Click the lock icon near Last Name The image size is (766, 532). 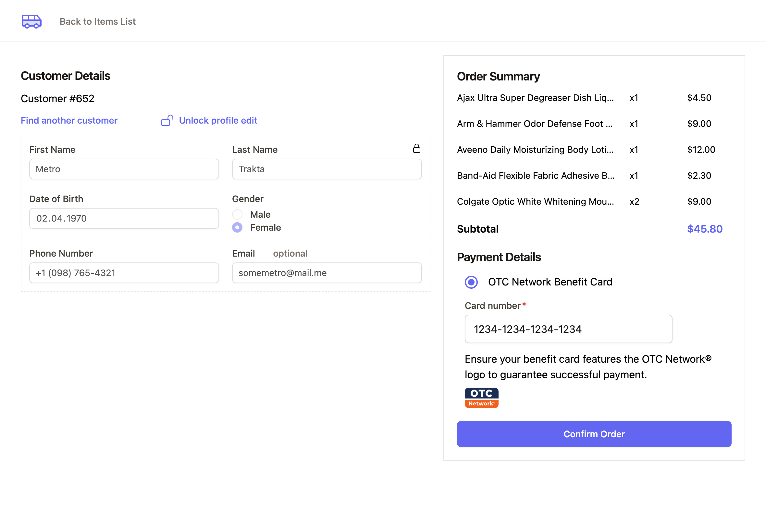point(416,149)
